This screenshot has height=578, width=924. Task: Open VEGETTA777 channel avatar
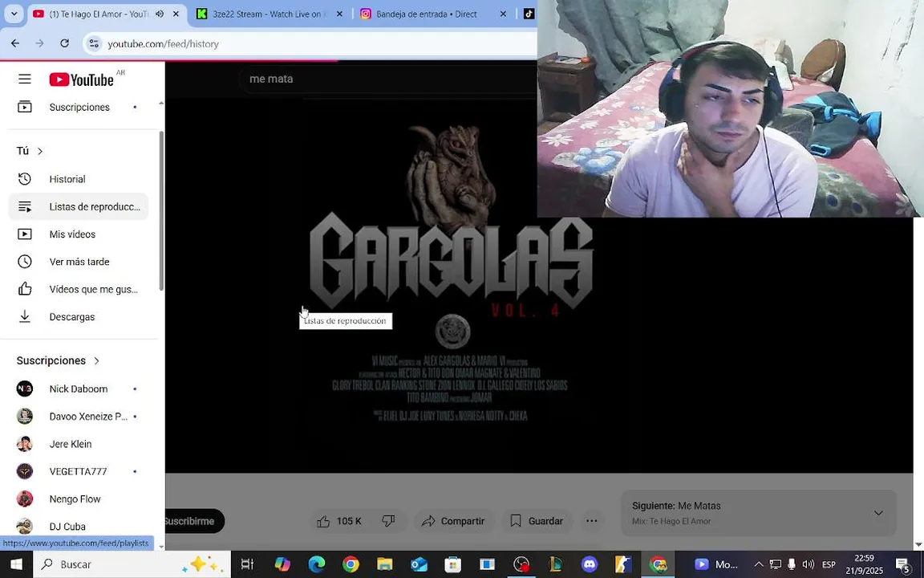25,471
